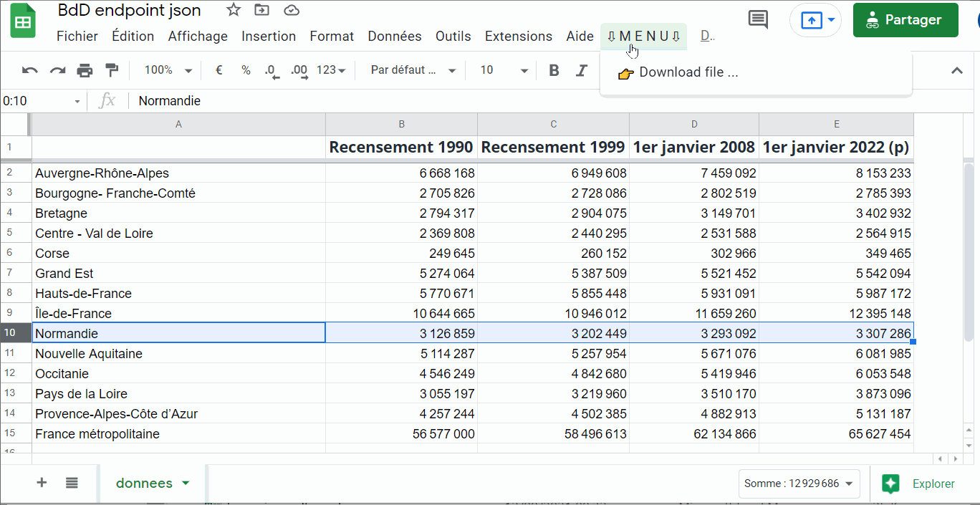
Task: Click the Explorer button label
Action: pos(933,484)
